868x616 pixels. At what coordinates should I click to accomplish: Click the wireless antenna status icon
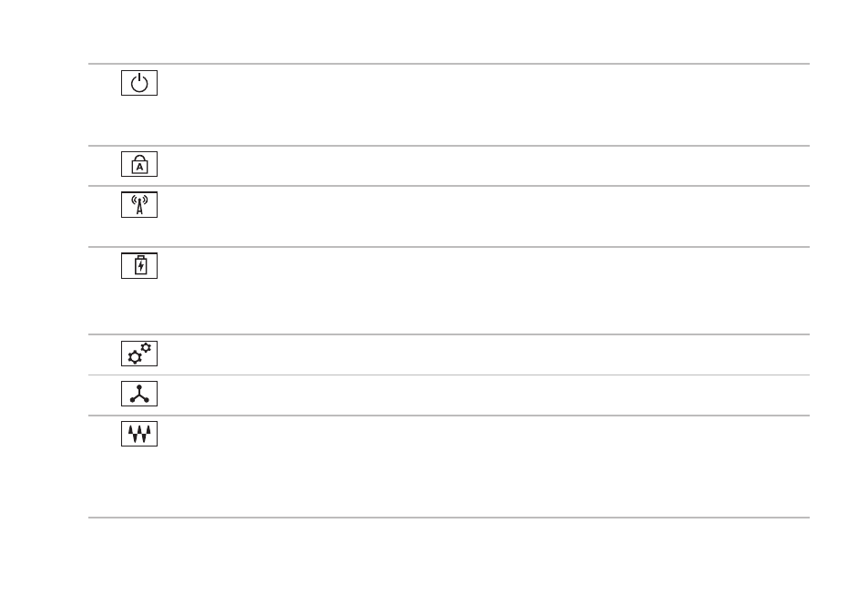click(139, 205)
